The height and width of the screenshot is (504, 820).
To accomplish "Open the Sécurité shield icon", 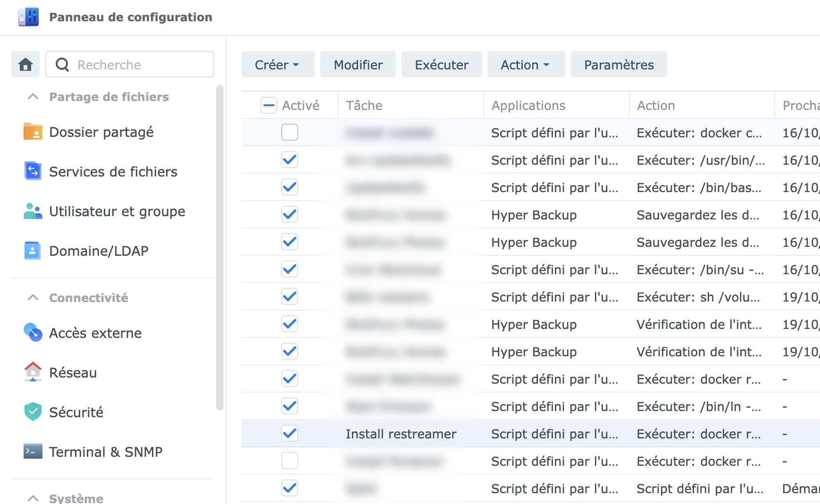I will 33,412.
